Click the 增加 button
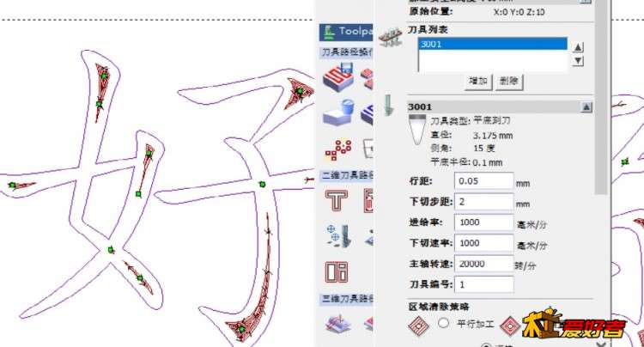This screenshot has width=644, height=347. [477, 82]
